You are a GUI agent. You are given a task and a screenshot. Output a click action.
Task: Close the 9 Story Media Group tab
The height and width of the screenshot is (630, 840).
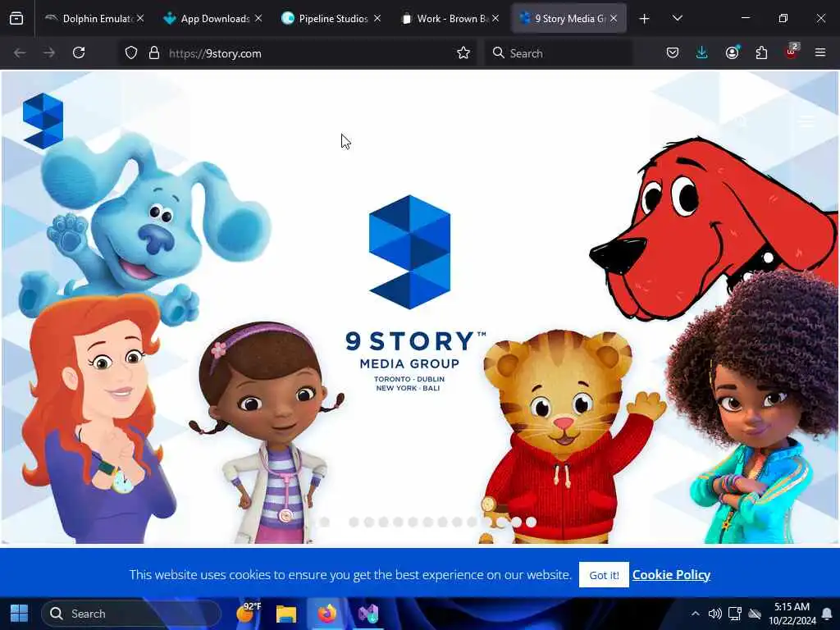614,18
